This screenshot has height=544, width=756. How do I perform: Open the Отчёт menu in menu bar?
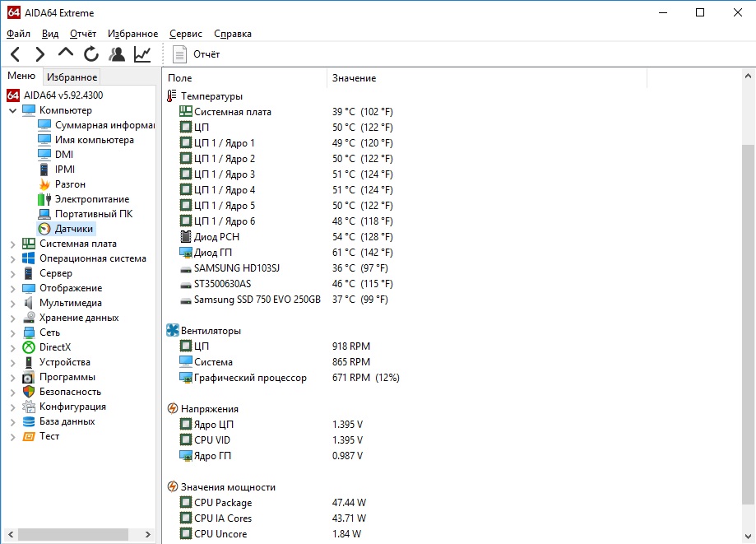pyautogui.click(x=83, y=34)
